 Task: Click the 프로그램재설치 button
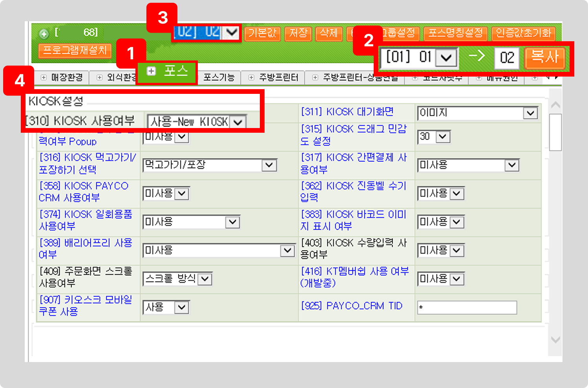(x=75, y=50)
